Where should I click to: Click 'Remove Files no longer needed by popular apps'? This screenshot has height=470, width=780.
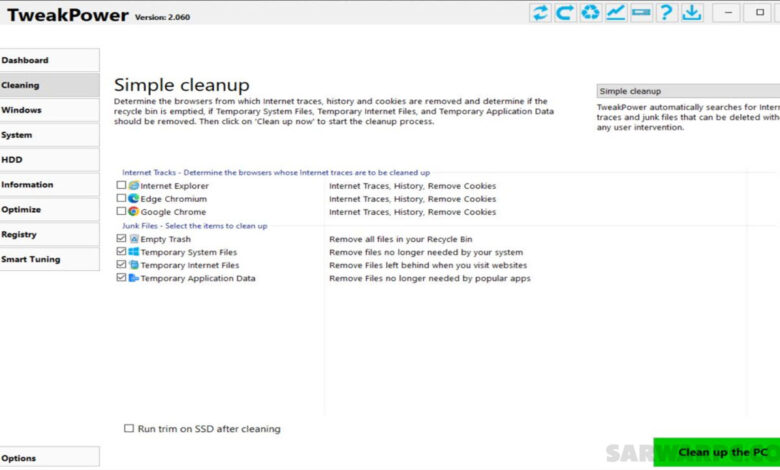pos(430,278)
